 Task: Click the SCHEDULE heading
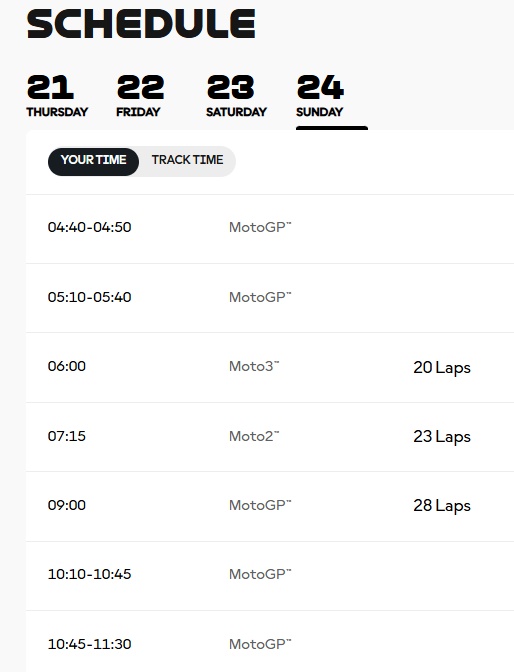point(141,24)
